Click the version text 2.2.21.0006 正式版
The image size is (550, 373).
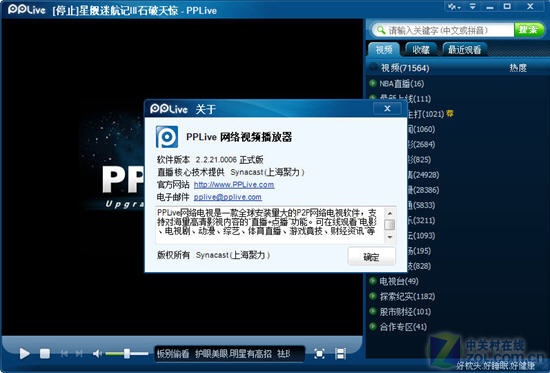coord(229,160)
